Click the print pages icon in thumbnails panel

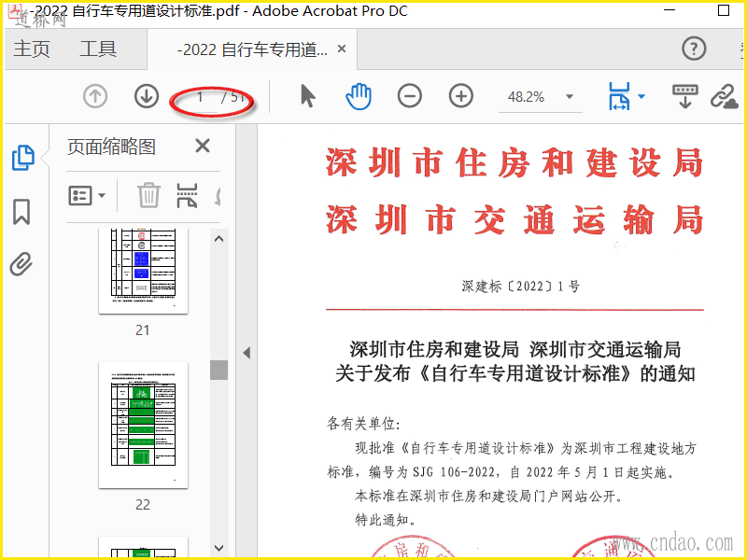pyautogui.click(x=187, y=195)
